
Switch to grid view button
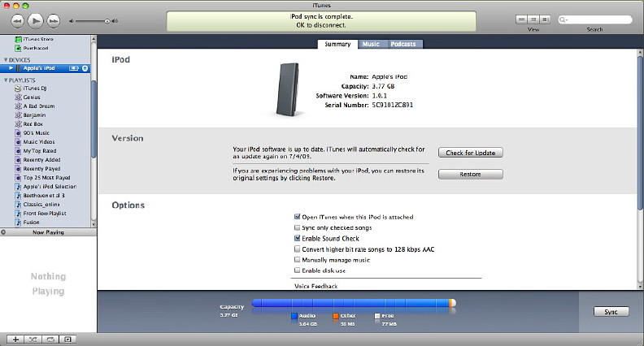(533, 19)
